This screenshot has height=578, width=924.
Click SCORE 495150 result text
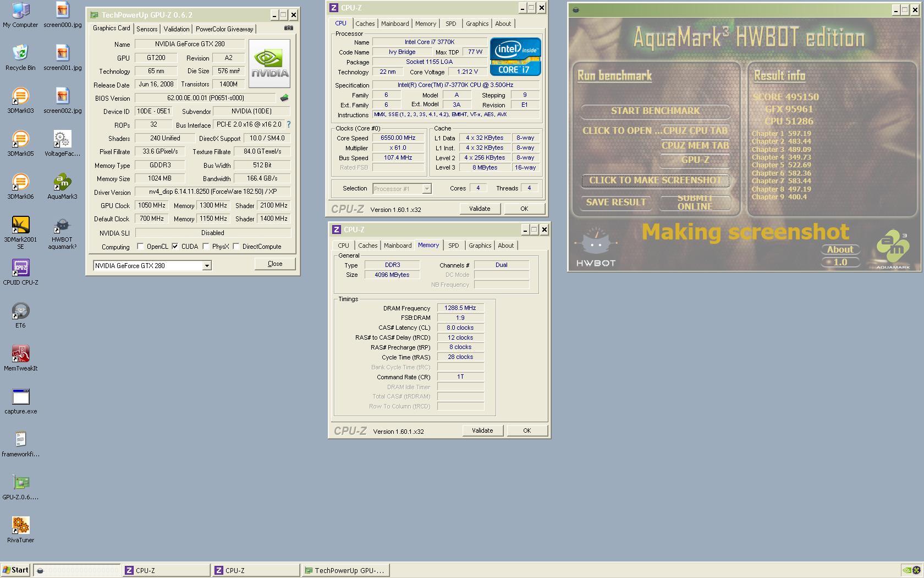tap(785, 97)
